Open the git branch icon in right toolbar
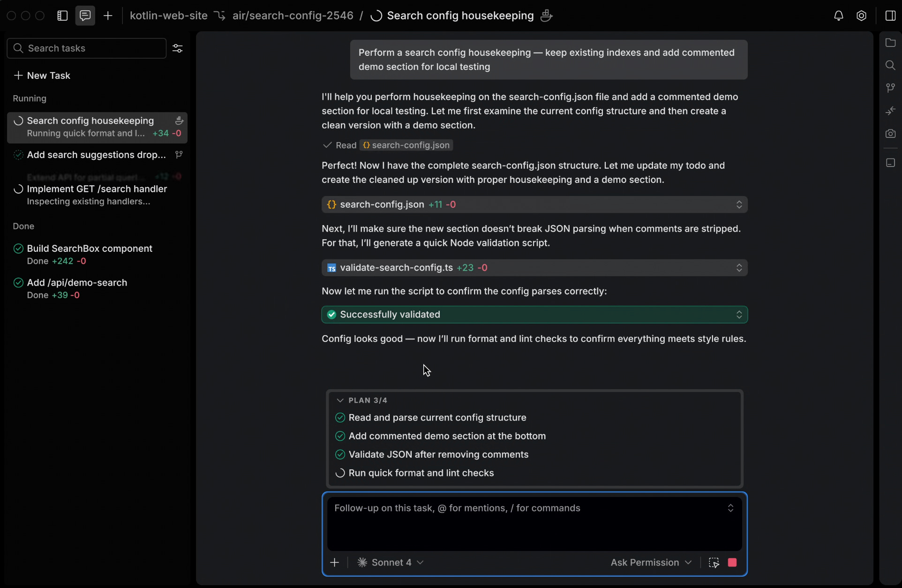Viewport: 902px width, 588px height. (x=890, y=88)
